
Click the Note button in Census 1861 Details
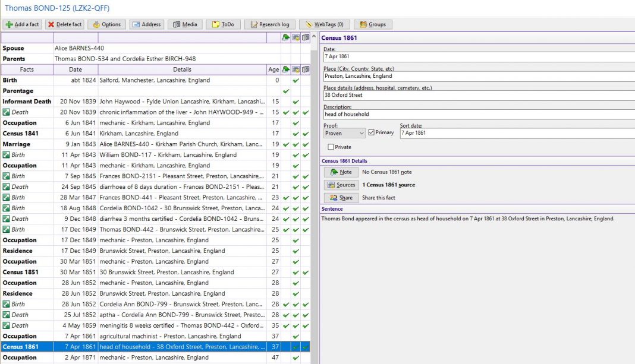(341, 172)
